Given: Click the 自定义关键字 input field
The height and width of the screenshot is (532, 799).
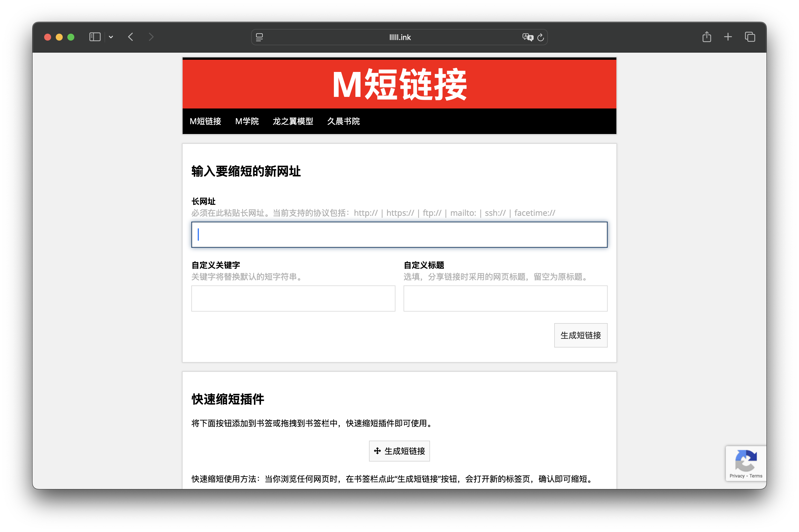Looking at the screenshot, I should click(293, 298).
